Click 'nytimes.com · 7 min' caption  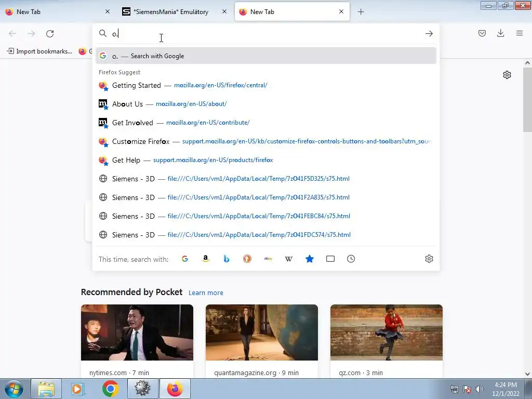[x=119, y=373]
